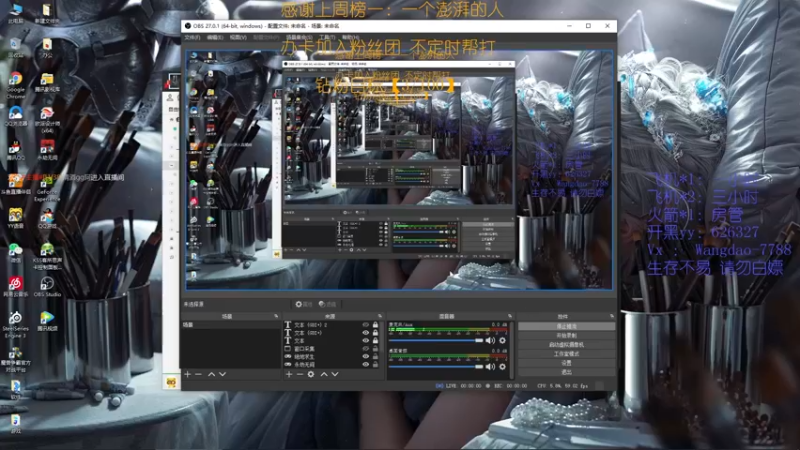Move the scene down in the Scenes panel
800x450 pixels.
coord(222,374)
